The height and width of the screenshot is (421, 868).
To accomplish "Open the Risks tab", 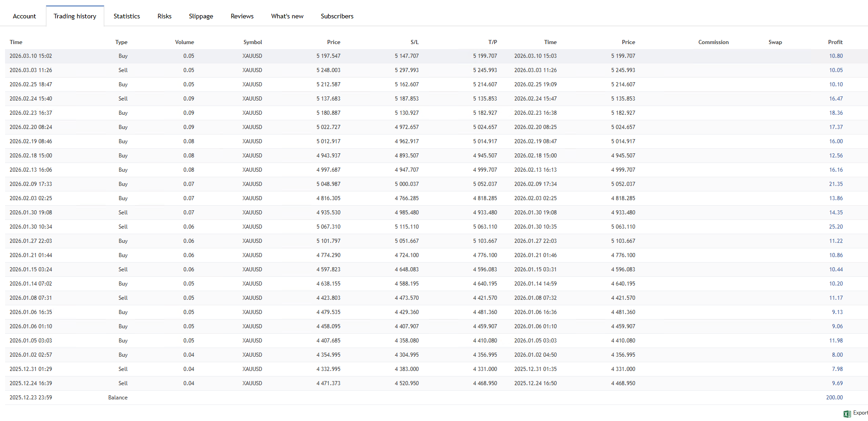I will [164, 16].
